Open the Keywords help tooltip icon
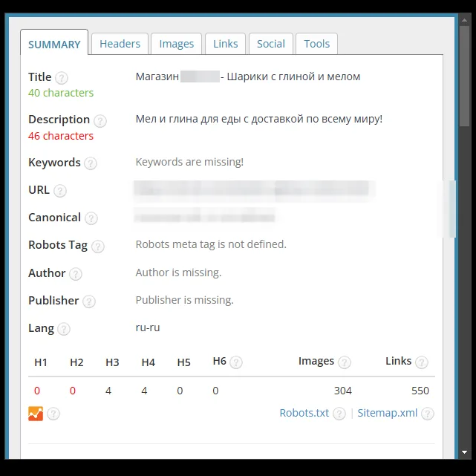This screenshot has width=476, height=476. pyautogui.click(x=90, y=163)
